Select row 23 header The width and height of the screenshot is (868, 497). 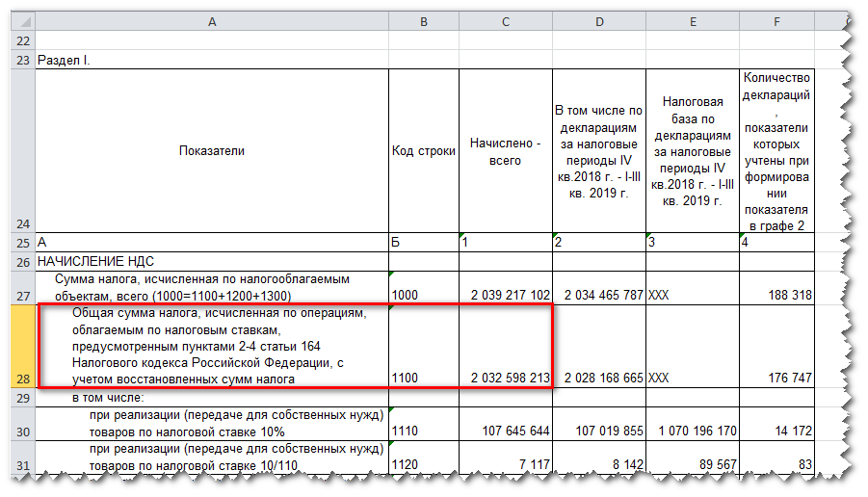tap(23, 60)
